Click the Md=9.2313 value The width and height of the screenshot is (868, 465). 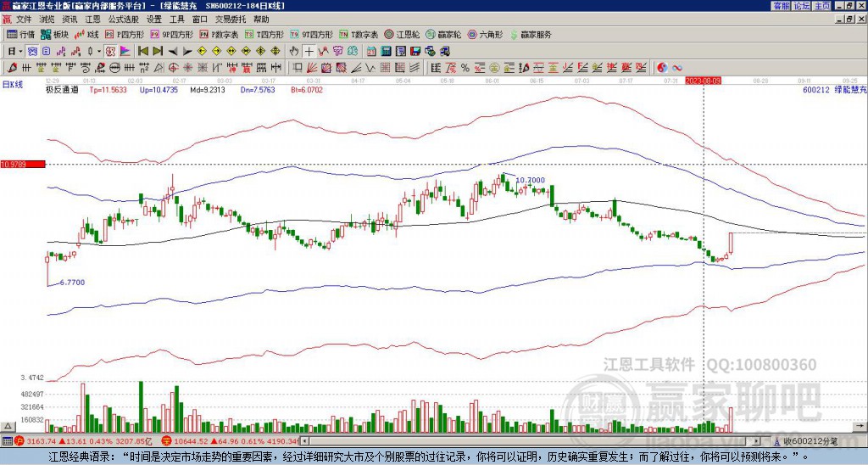pyautogui.click(x=208, y=90)
